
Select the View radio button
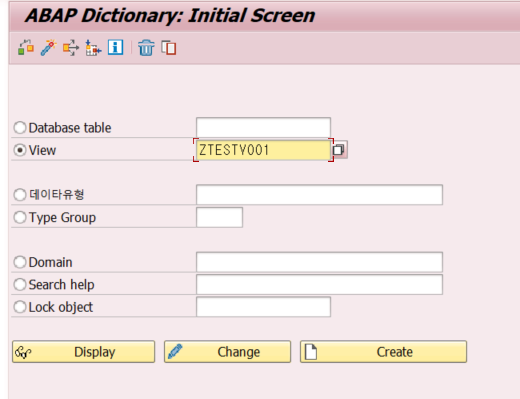tap(20, 150)
